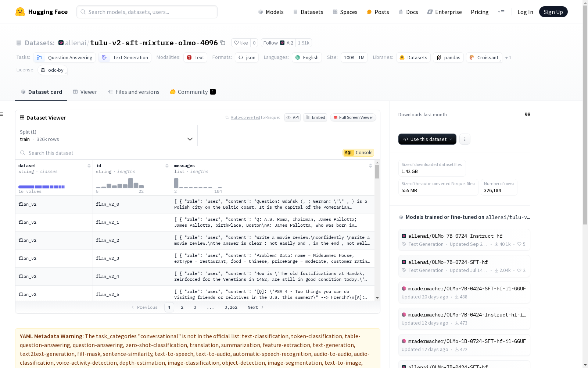
Task: Open Spaces in the top navigation
Action: pos(345,12)
